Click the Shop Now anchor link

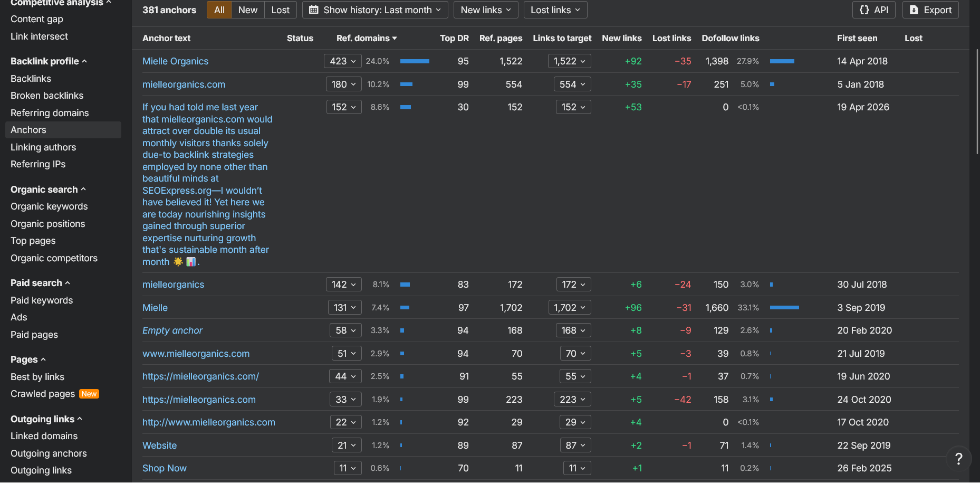click(x=165, y=468)
